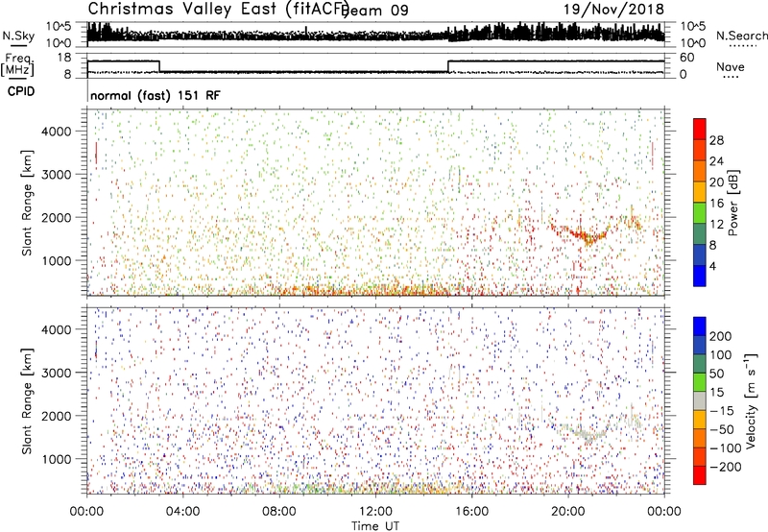Pick the red bottom segment of Velocity colorbar
Screen dimensions: 768x532
tap(700, 475)
